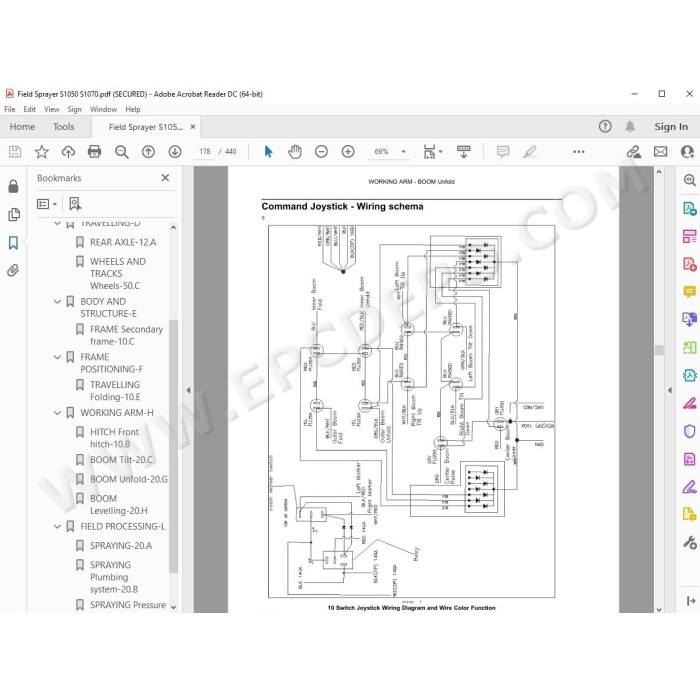The image size is (700, 700).
Task: Open bookmark options dropdown in Bookmarks panel
Action: [x=47, y=204]
